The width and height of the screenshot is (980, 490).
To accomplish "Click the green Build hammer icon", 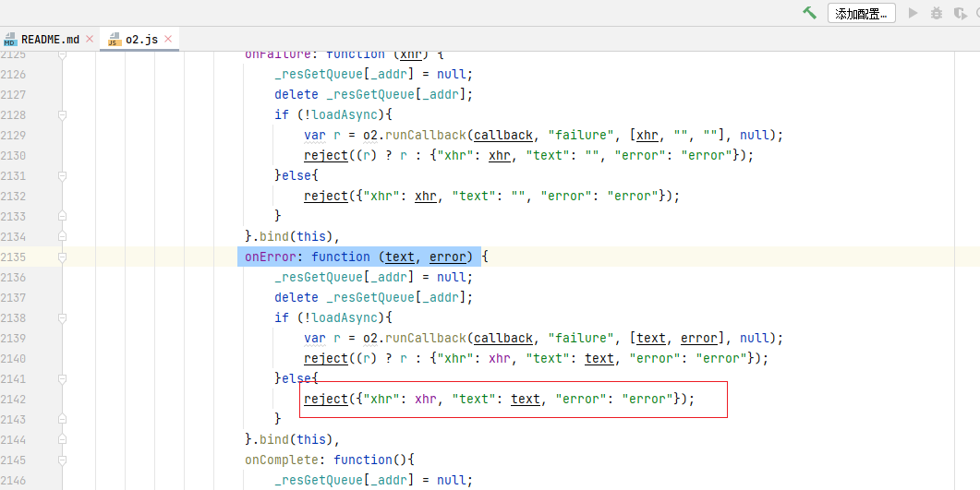I will point(809,13).
